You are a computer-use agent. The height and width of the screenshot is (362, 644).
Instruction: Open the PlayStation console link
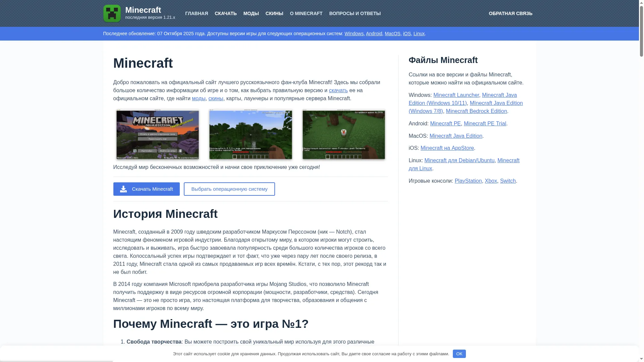[468, 181]
